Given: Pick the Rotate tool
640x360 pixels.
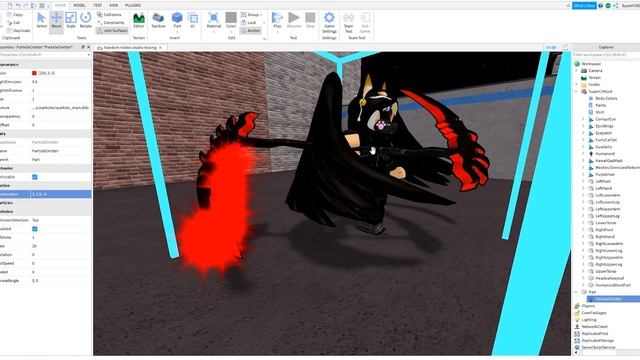Looking at the screenshot, I should 86,20.
